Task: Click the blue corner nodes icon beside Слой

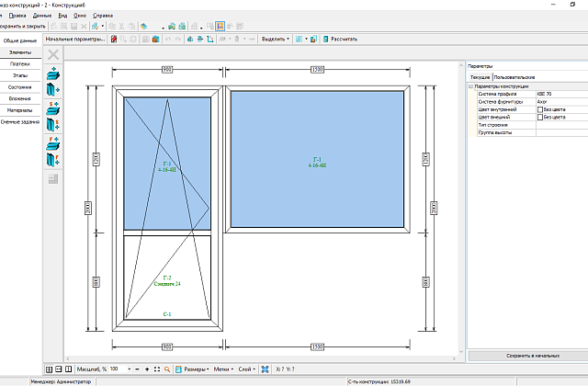Action: (x=266, y=369)
